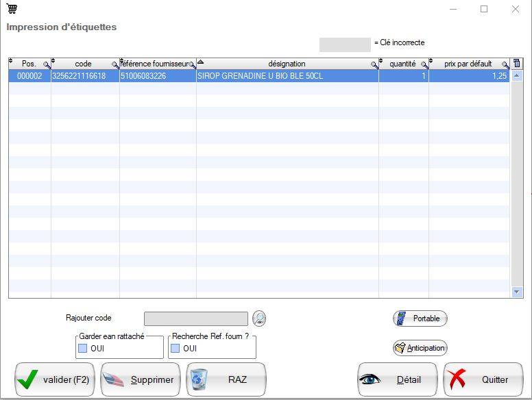Focus the Rajouter code input field
Viewport: 532px width, 400px height.
coord(195,318)
